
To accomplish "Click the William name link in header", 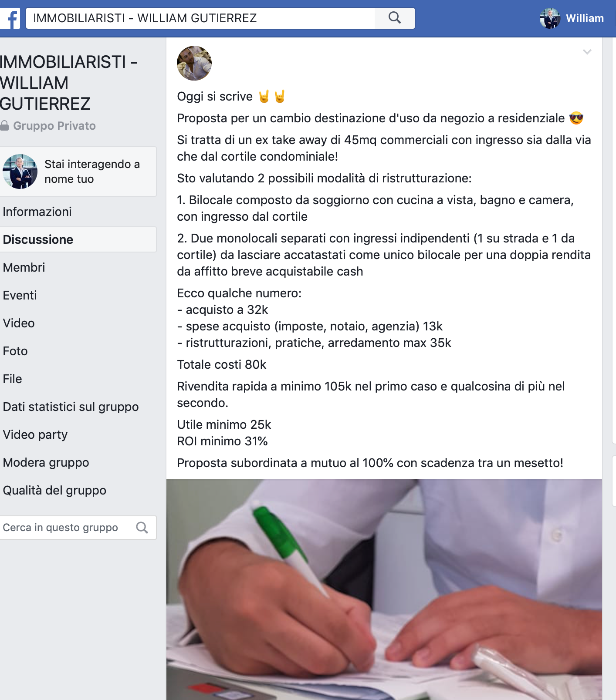I will [x=585, y=18].
